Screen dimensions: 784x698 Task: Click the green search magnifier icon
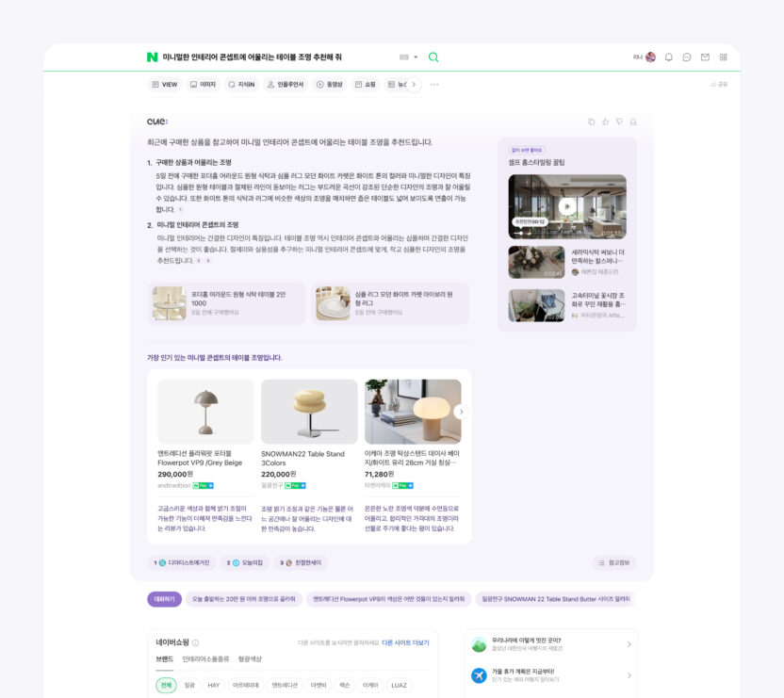click(x=433, y=57)
